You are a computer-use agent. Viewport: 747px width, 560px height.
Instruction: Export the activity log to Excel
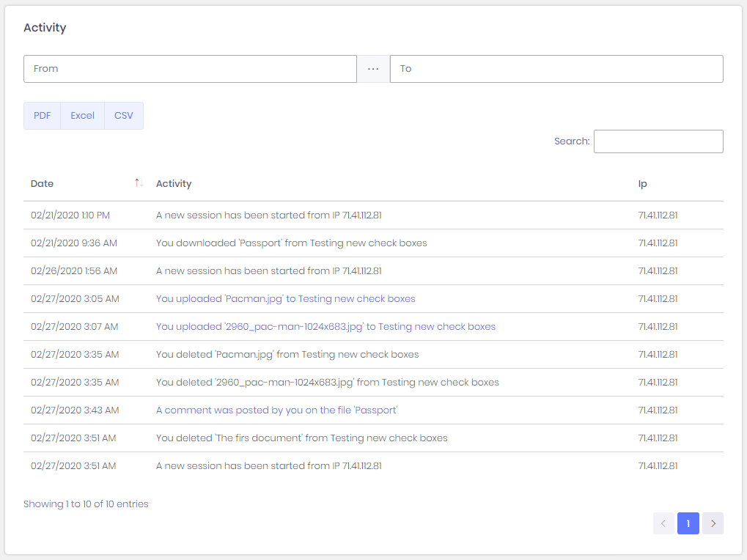tap(82, 115)
